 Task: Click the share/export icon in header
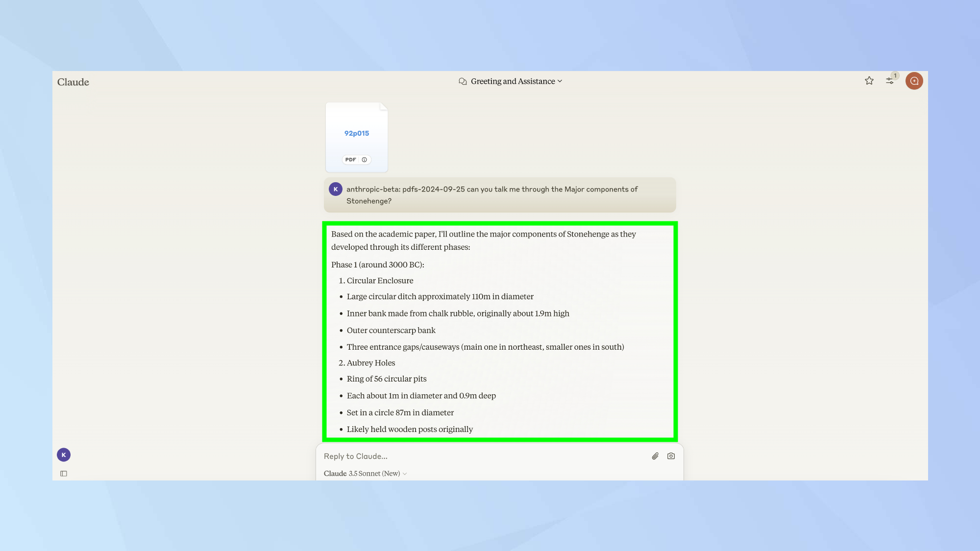[890, 81]
